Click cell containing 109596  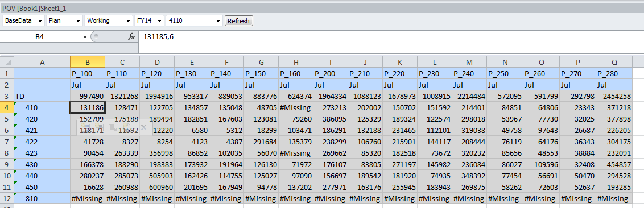coord(542,164)
